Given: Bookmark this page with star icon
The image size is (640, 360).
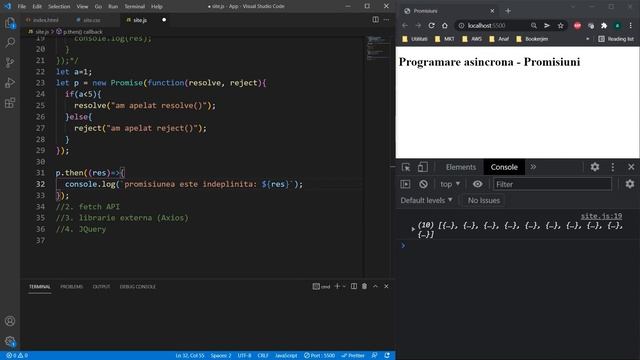Looking at the screenshot, I should (x=560, y=25).
